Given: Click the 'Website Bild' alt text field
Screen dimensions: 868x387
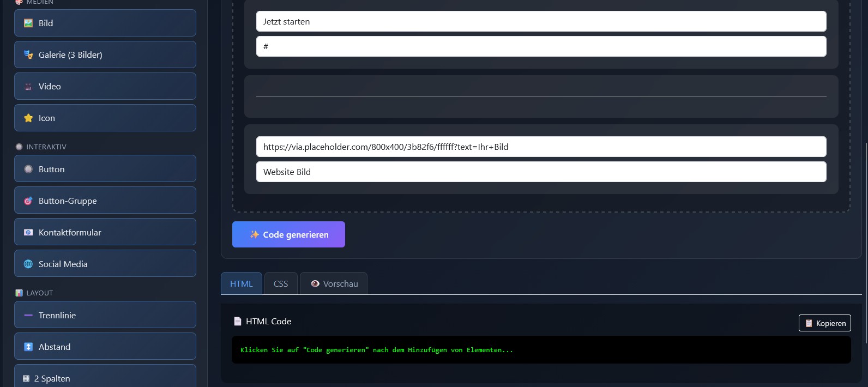Looking at the screenshot, I should [541, 172].
